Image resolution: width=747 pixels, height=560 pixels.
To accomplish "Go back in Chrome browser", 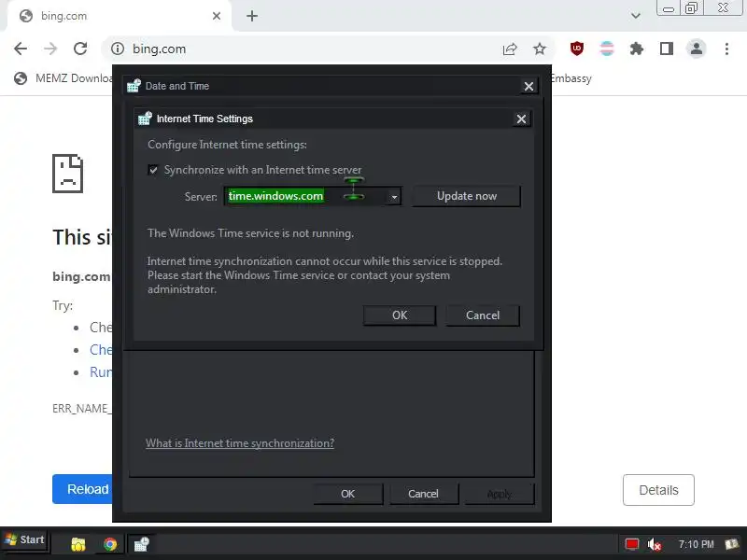I will (21, 49).
